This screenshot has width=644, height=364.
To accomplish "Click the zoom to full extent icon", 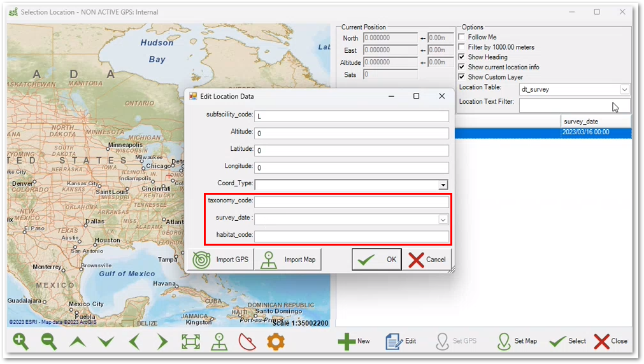I will point(190,342).
